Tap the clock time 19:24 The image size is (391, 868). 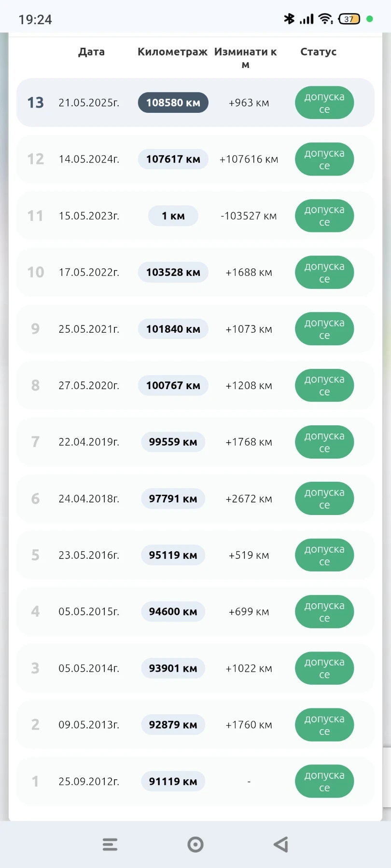point(35,19)
